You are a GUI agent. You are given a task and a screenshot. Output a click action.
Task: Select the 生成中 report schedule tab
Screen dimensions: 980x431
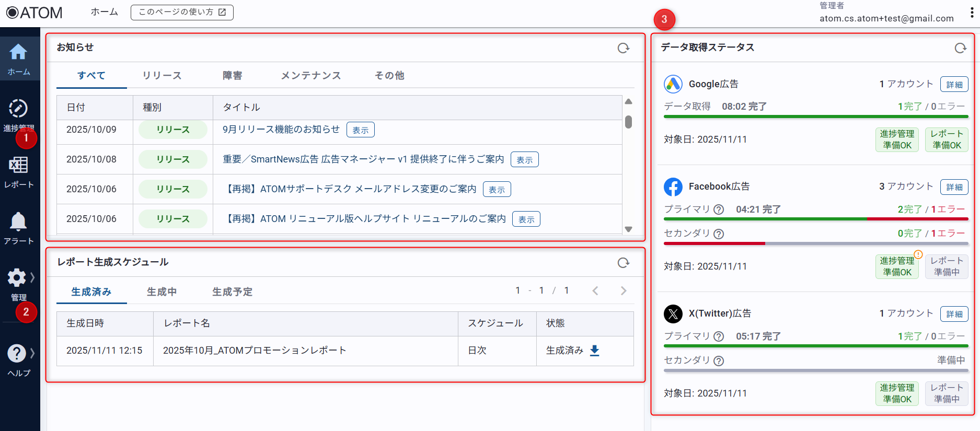(x=162, y=292)
